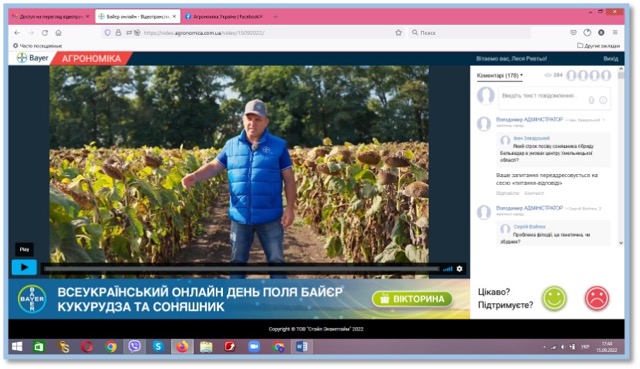Open emoji picker in message box
The width and height of the screenshot is (640, 369).
(x=603, y=100)
